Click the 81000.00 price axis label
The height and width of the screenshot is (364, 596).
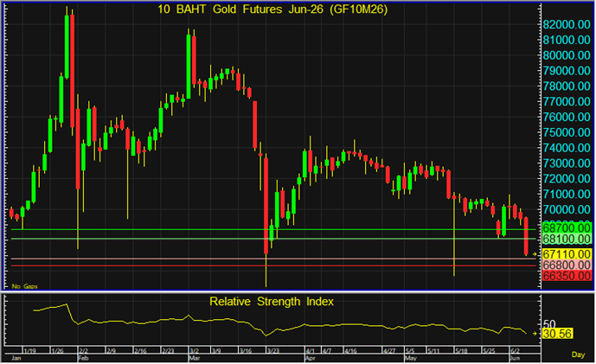(567, 40)
